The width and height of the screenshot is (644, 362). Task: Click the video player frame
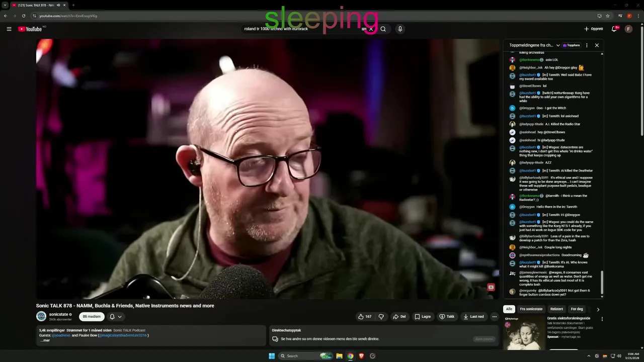[x=268, y=169]
